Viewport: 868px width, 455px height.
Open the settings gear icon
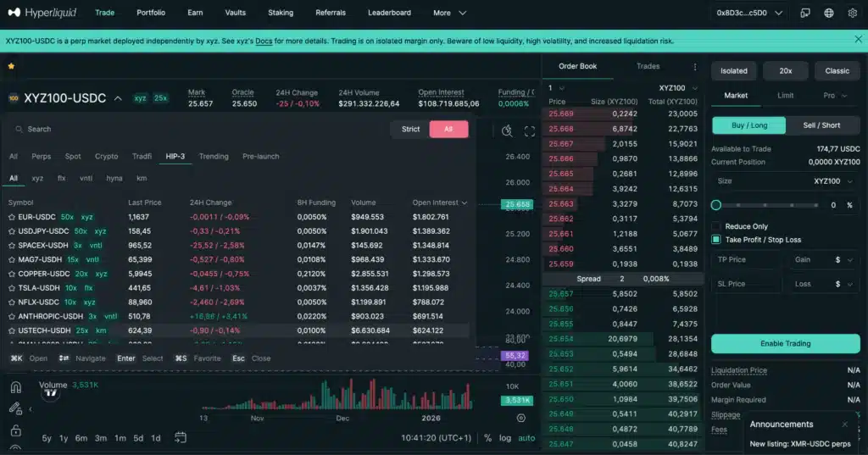pyautogui.click(x=852, y=13)
